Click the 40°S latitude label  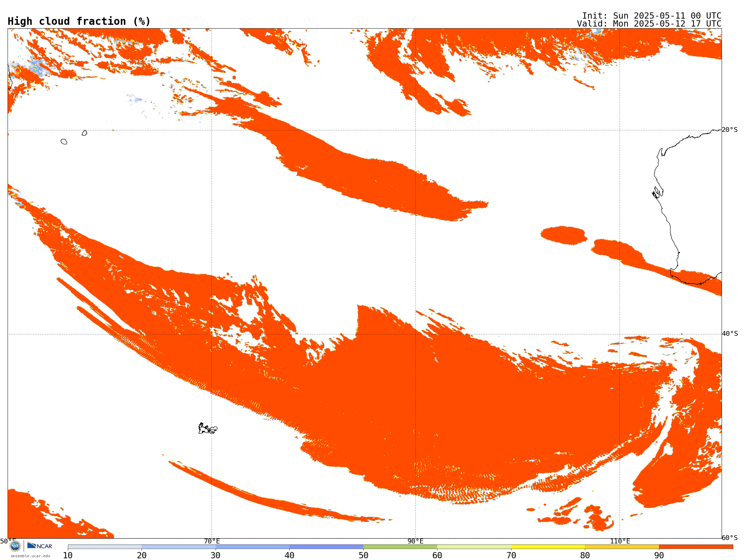730,334
